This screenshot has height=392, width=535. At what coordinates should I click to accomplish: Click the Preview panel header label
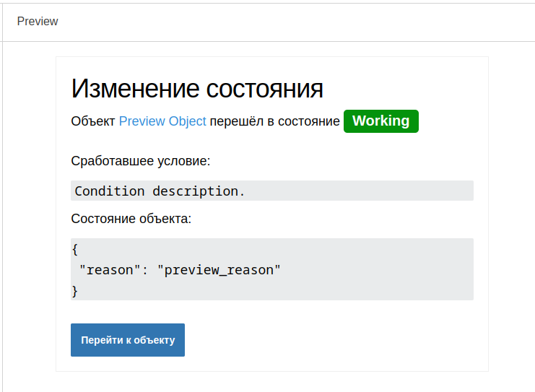pyautogui.click(x=38, y=21)
